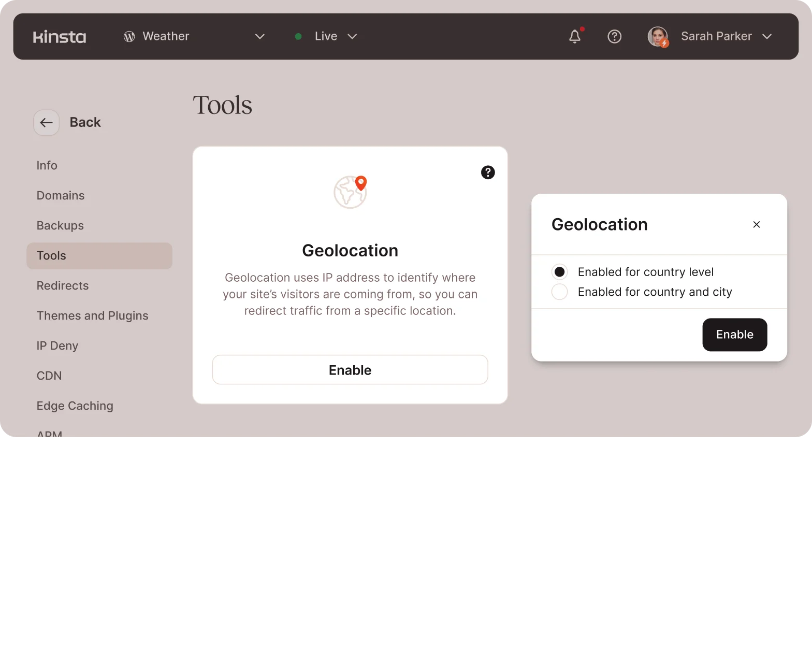Click the Geolocation card help icon
The height and width of the screenshot is (663, 812).
point(488,172)
